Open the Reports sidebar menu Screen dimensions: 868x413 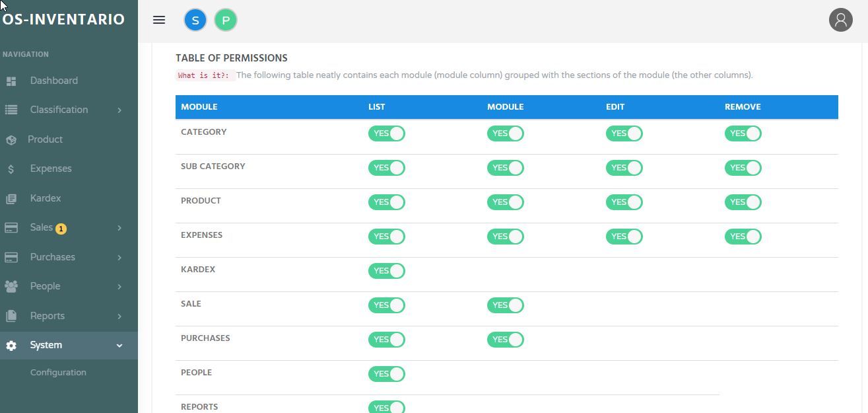point(48,316)
